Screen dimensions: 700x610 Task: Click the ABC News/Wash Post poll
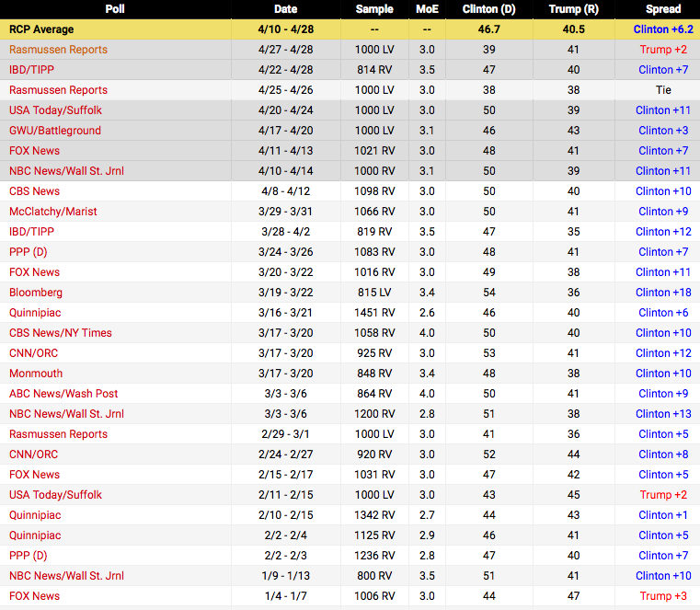[63, 394]
